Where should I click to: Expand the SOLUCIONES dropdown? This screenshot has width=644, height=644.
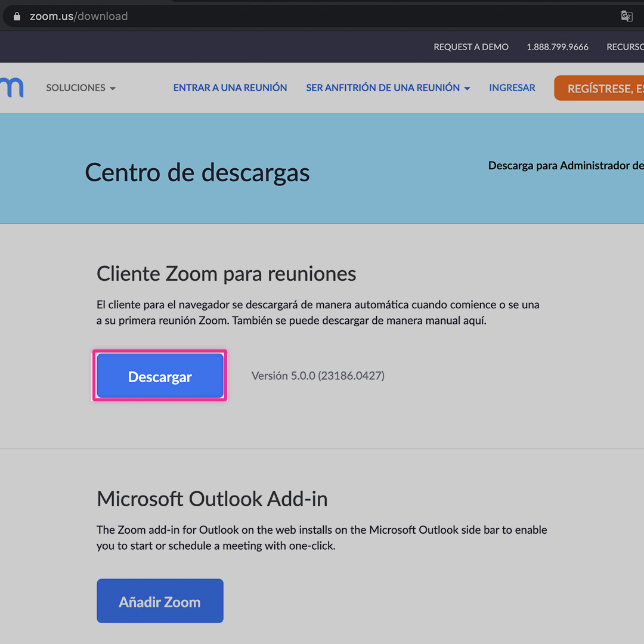point(81,88)
